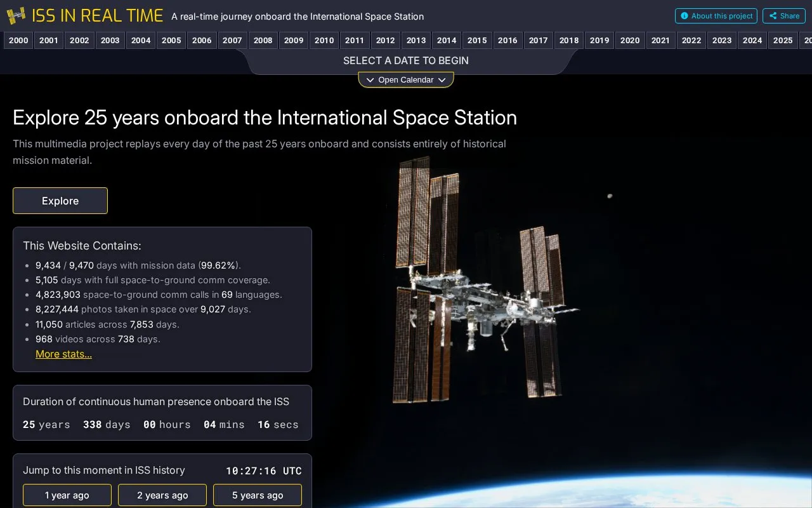Select the 2012 year tab

(385, 40)
